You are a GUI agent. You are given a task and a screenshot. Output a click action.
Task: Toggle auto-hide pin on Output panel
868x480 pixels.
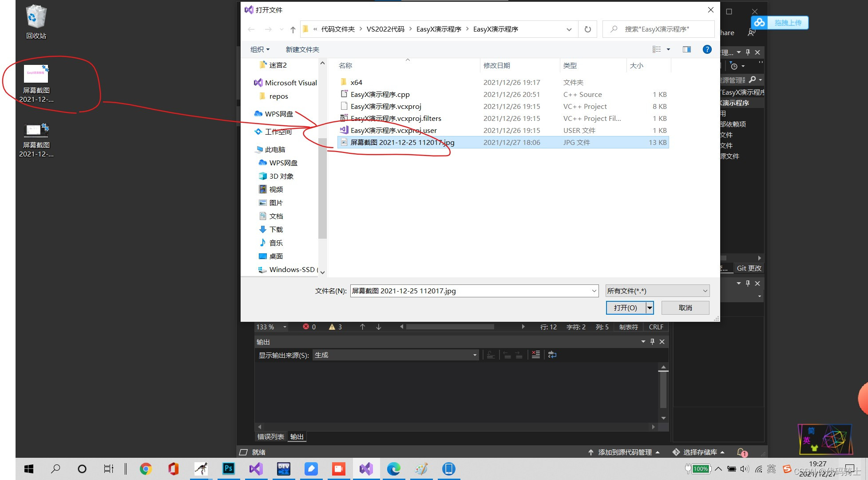click(x=652, y=341)
